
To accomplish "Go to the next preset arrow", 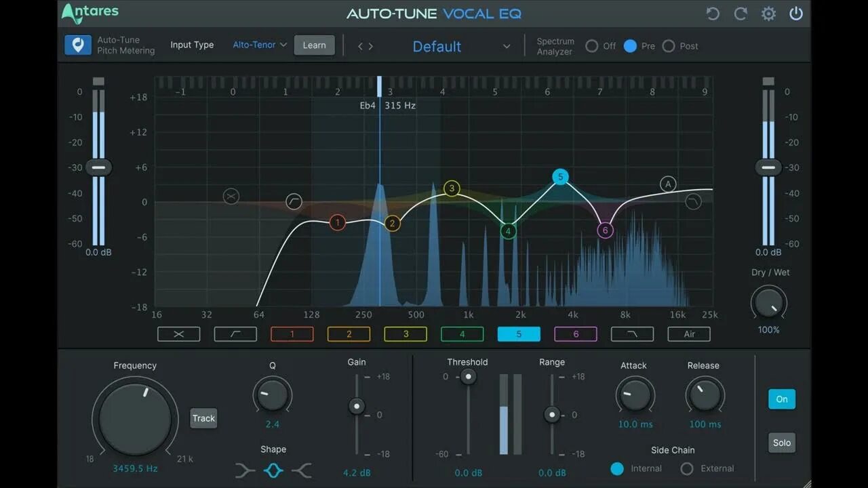I will (371, 46).
